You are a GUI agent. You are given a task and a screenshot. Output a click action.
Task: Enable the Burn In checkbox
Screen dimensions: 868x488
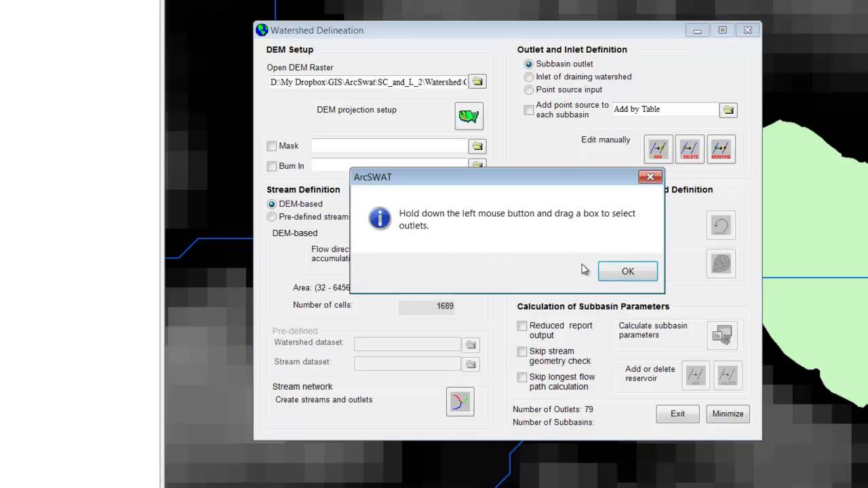[272, 166]
